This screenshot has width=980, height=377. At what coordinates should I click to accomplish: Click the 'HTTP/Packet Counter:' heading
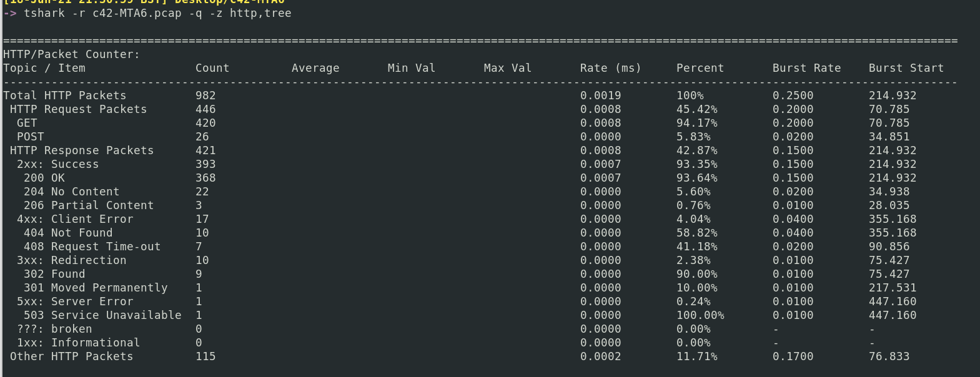click(71, 54)
